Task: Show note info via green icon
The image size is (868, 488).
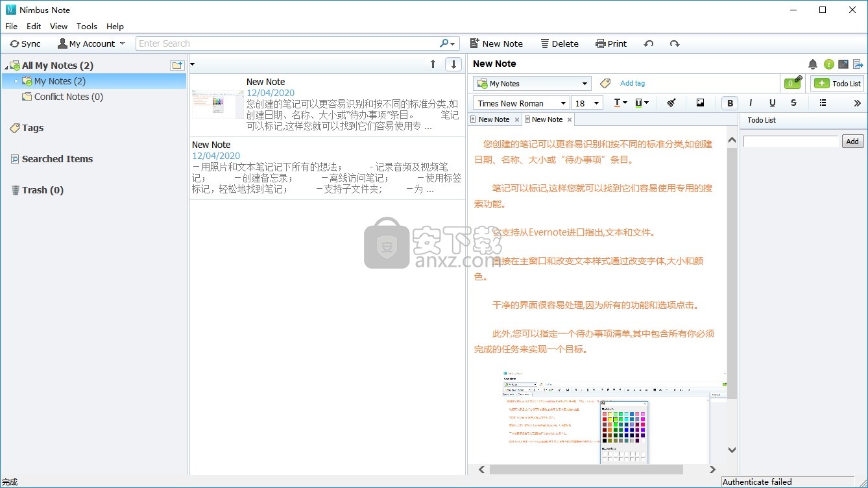Action: [x=828, y=64]
